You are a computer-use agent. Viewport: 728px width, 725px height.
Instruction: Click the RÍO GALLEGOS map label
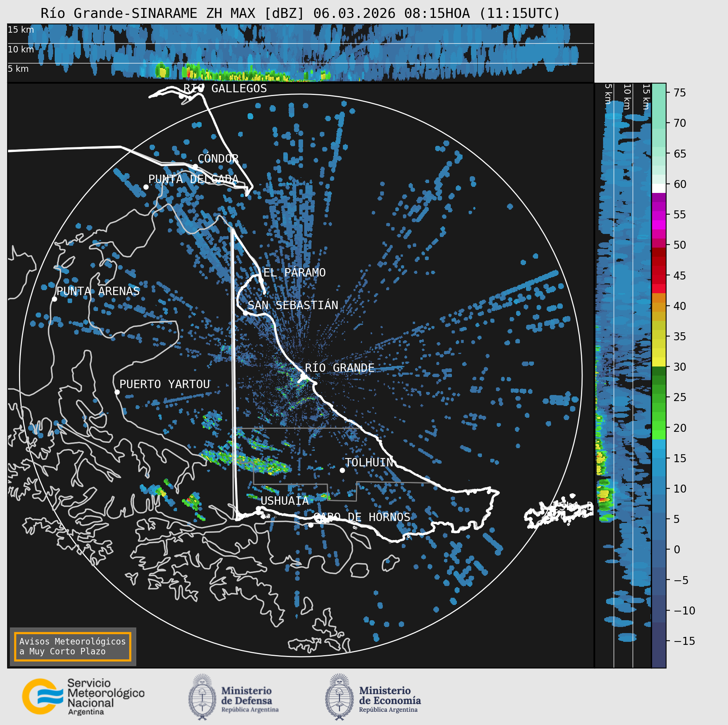pos(225,88)
